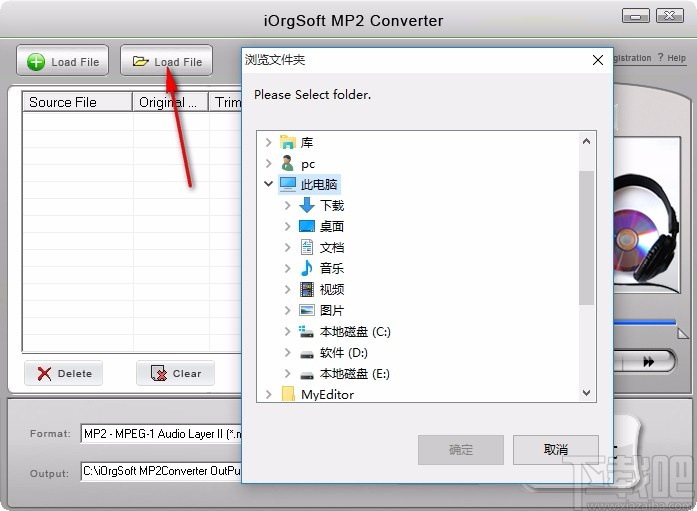697x511 pixels.
Task: Click the disabled 确定 confirm button
Action: click(461, 450)
